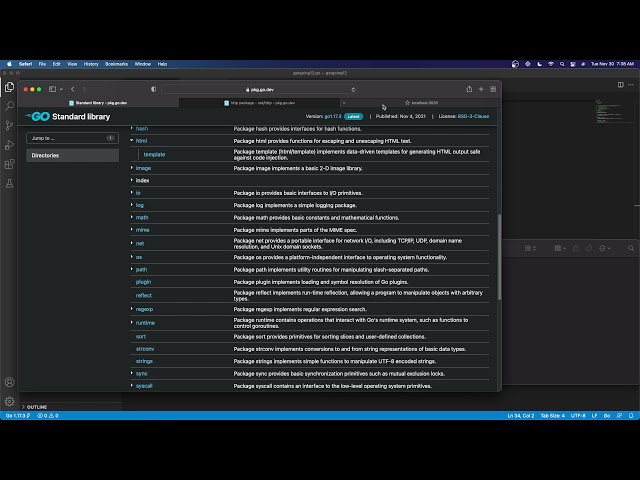
Task: Open Safari File menu
Action: tap(42, 64)
